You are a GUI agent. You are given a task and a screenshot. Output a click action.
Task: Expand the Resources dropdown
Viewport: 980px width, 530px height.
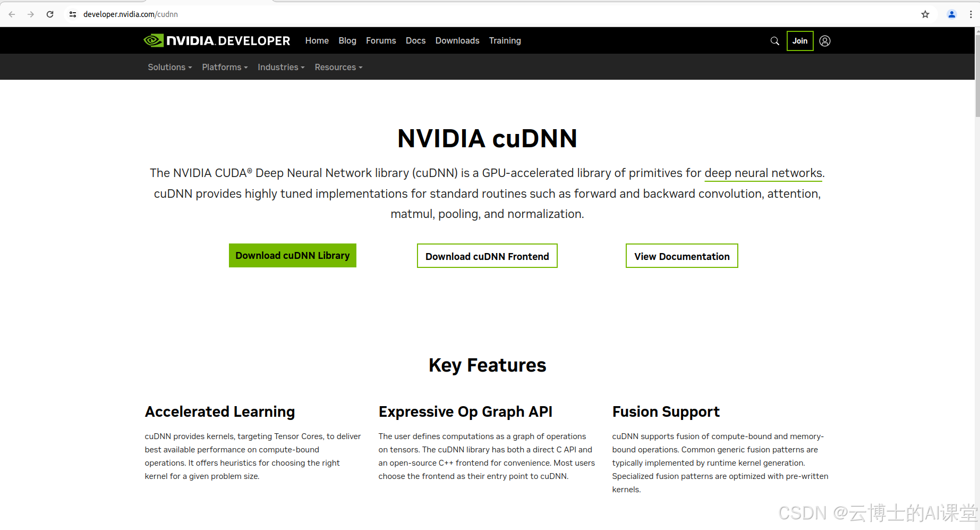338,67
